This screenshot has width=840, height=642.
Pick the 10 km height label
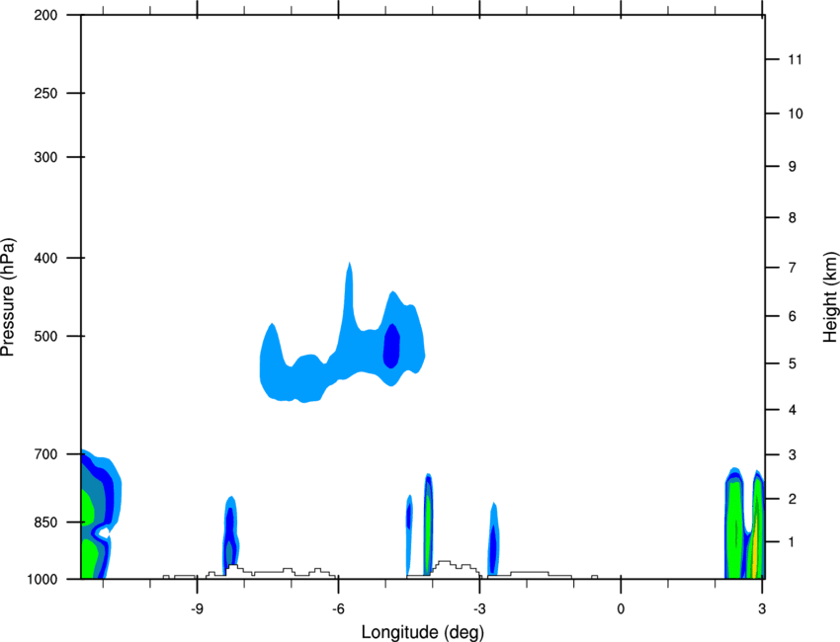tap(796, 114)
